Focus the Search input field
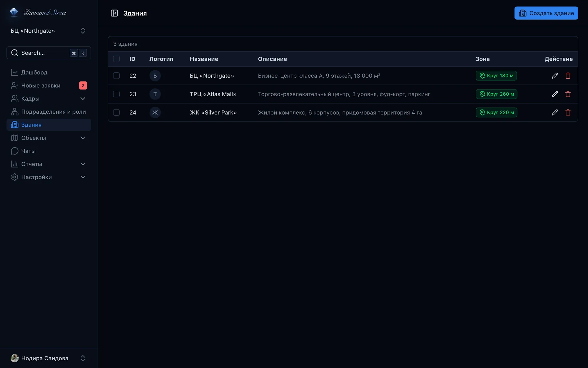The image size is (588, 368). click(x=49, y=53)
